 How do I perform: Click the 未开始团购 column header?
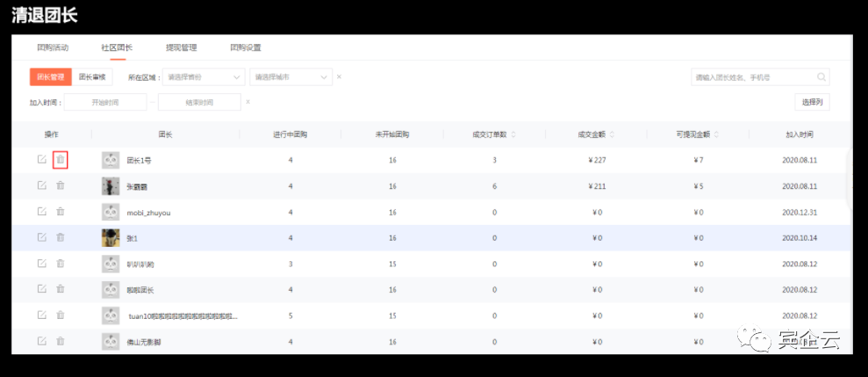click(392, 134)
